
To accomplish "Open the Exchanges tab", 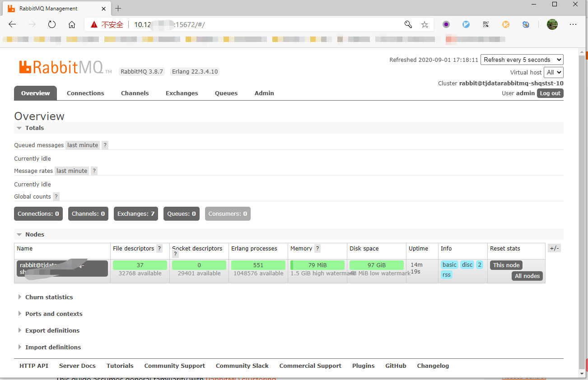I will pos(182,93).
